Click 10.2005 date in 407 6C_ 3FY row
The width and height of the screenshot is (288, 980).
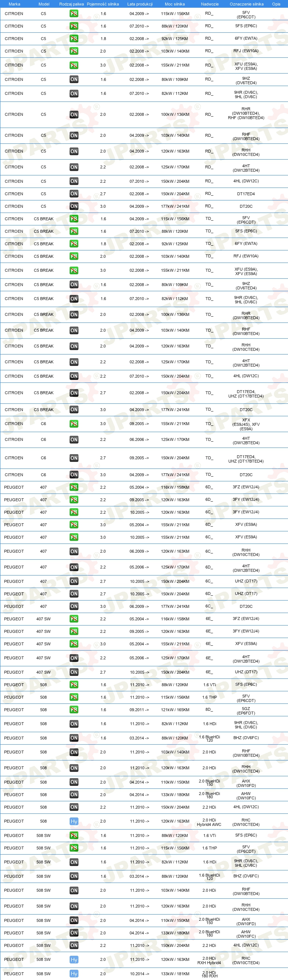pos(140,513)
